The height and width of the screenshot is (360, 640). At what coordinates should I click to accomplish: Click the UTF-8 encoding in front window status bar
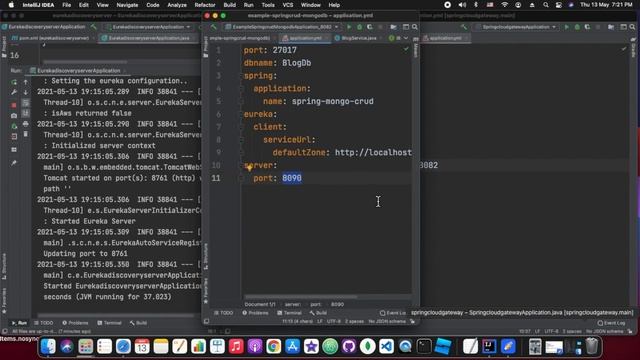click(x=333, y=322)
